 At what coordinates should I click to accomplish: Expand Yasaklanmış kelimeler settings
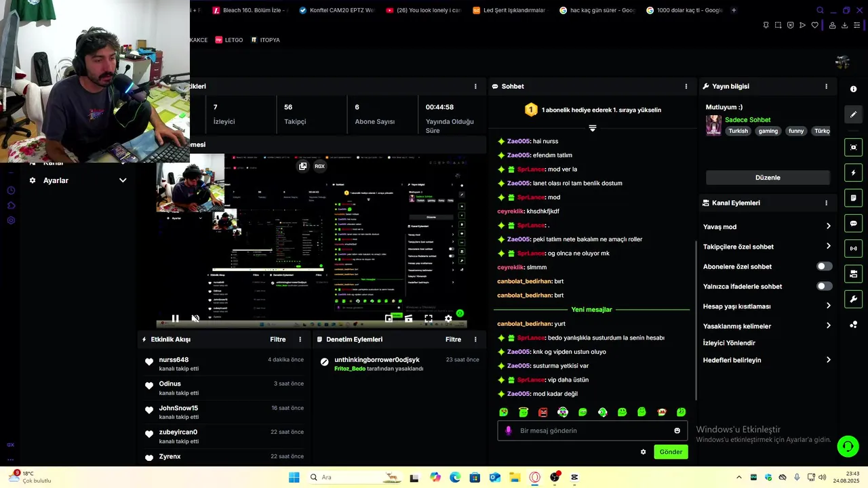click(x=828, y=325)
